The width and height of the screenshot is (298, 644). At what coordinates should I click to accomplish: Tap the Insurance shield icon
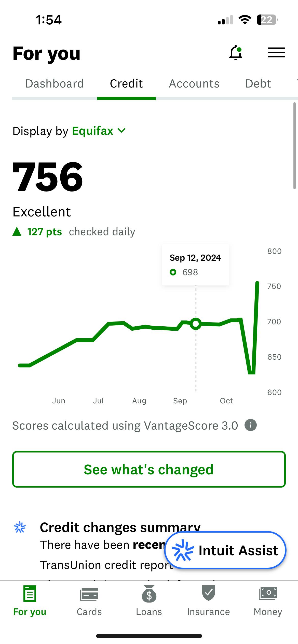click(x=208, y=593)
